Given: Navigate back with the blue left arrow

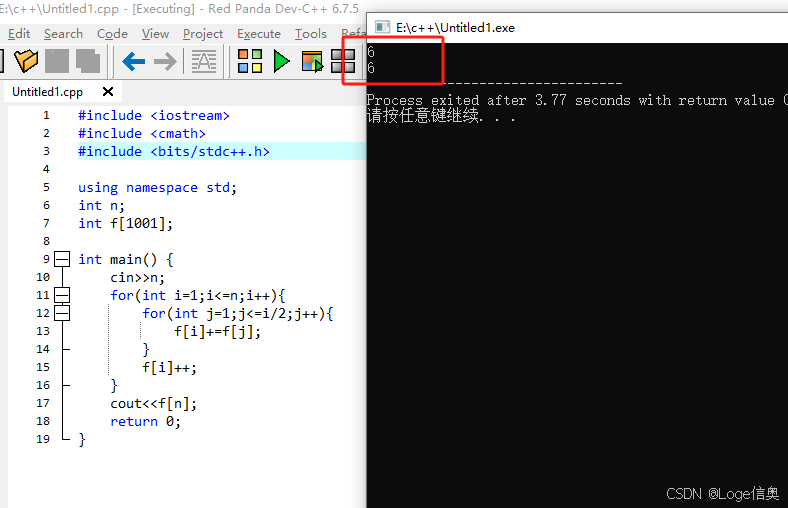Looking at the screenshot, I should (x=134, y=61).
